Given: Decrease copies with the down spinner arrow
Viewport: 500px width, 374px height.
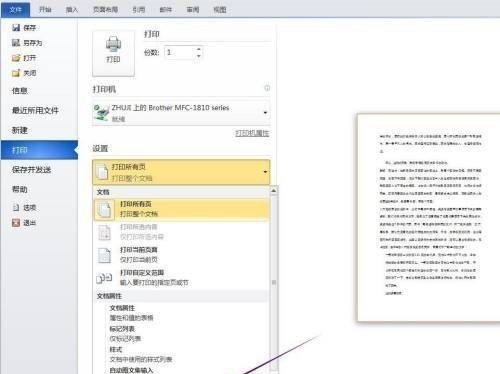Looking at the screenshot, I should point(199,56).
